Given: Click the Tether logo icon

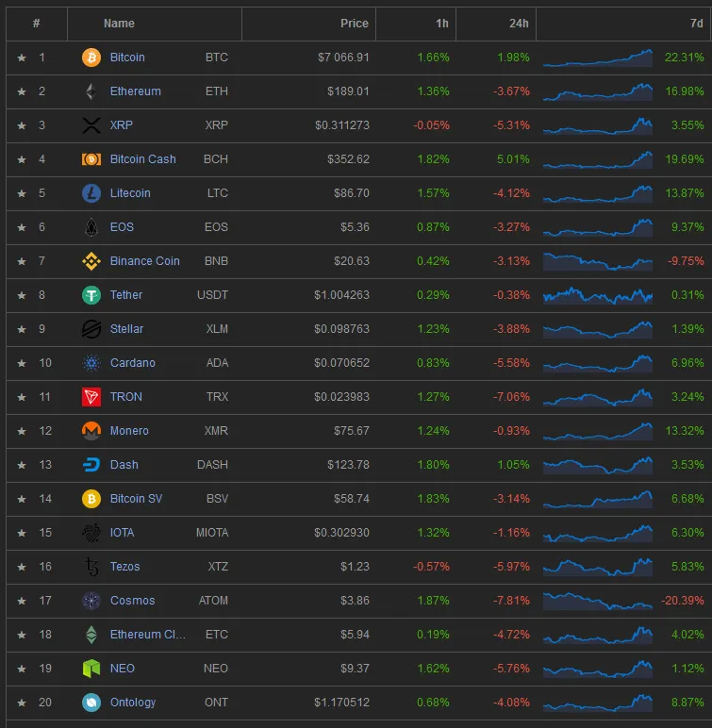Looking at the screenshot, I should tap(91, 295).
